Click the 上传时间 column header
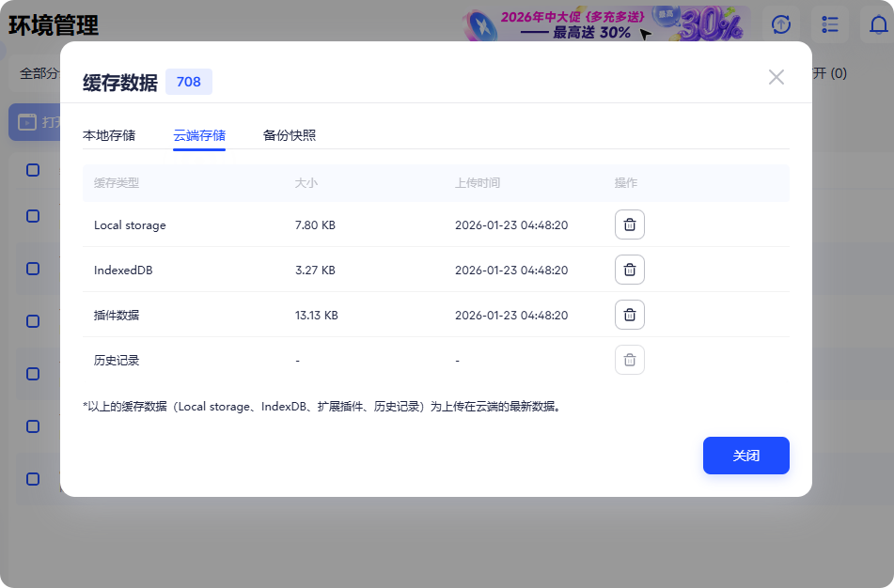The height and width of the screenshot is (588, 894). click(x=478, y=183)
